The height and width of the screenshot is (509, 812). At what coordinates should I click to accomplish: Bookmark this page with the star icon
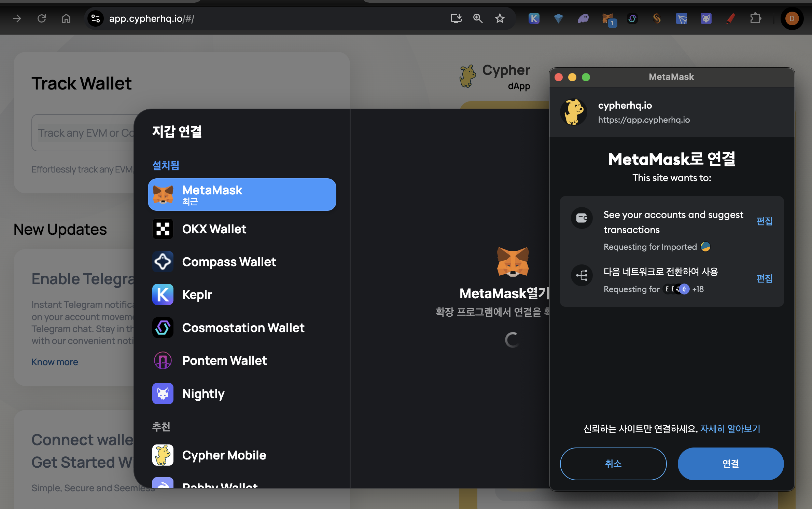point(500,18)
